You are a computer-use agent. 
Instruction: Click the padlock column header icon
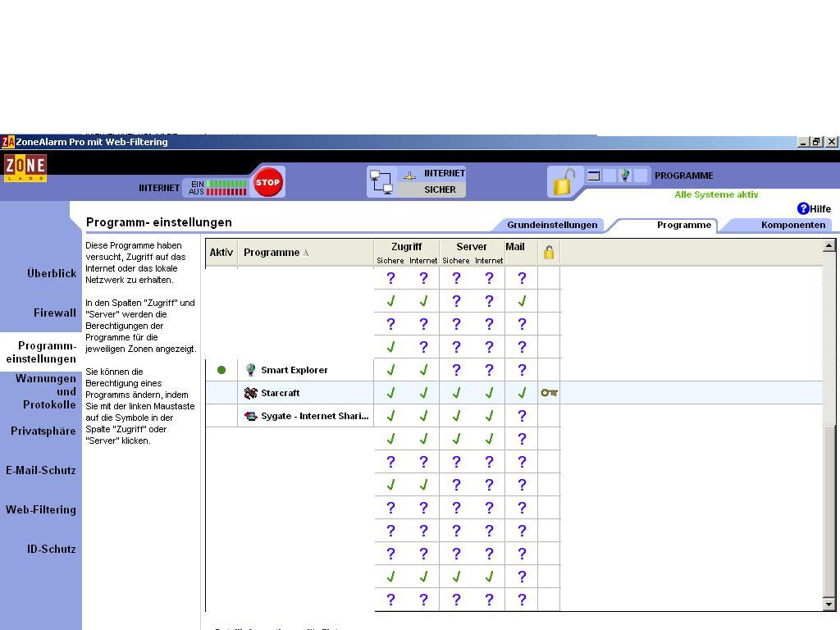[549, 253]
